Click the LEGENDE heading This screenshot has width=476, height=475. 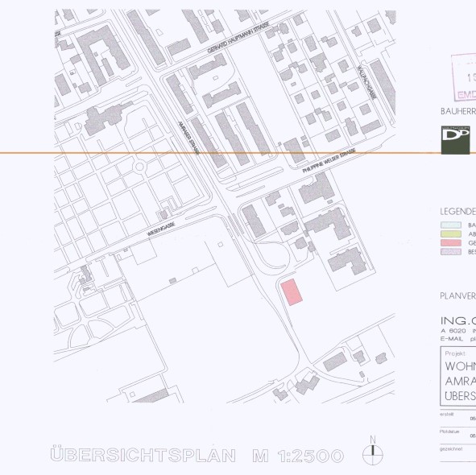pyautogui.click(x=457, y=212)
